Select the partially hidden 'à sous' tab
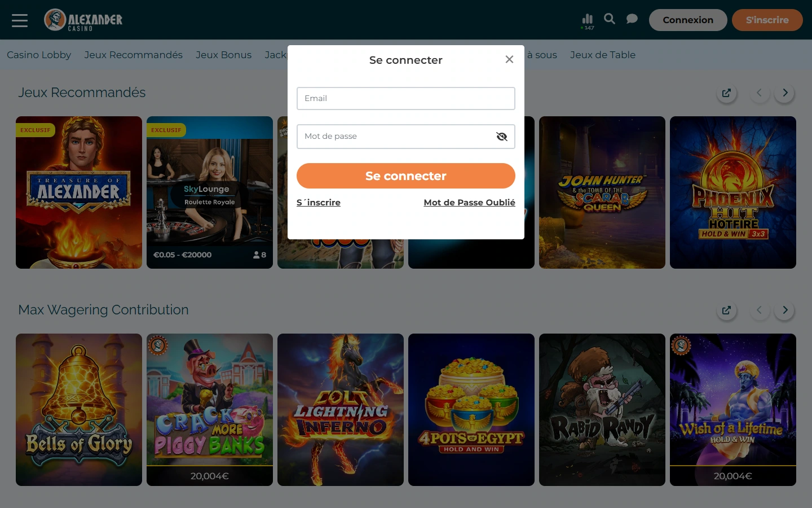The width and height of the screenshot is (812, 508). pos(541,55)
